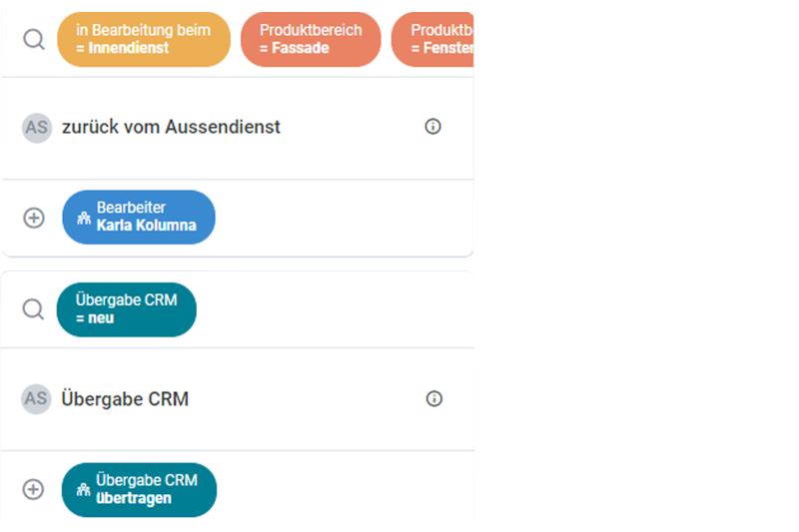Click plus icon next to Übergabe CRM übertragen
Viewport: 799px width, 532px height.
34,489
